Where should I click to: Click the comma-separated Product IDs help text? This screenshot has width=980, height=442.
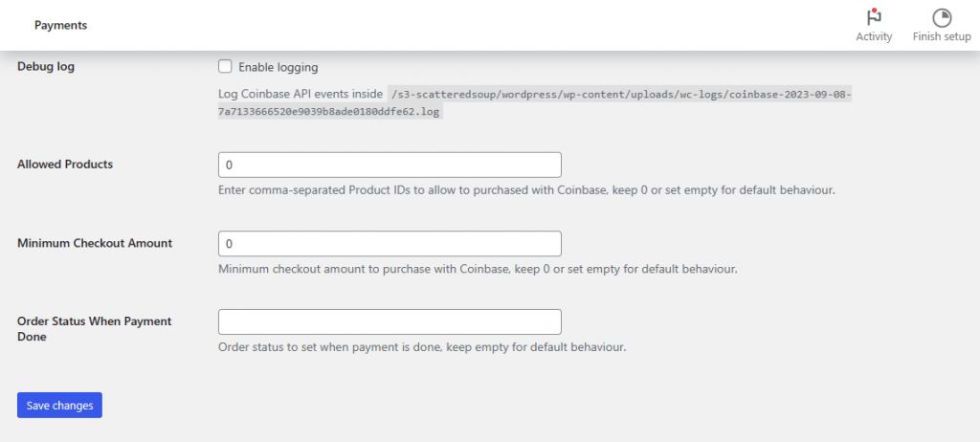(x=526, y=190)
